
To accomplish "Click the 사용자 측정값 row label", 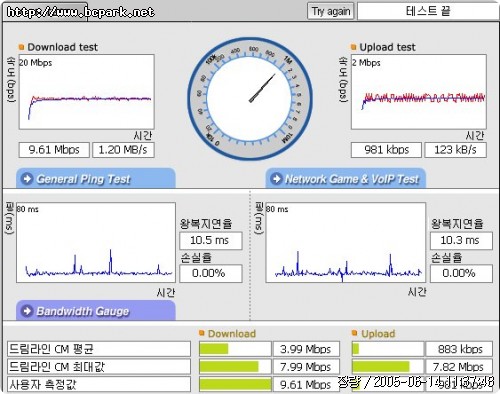I will [x=99, y=384].
